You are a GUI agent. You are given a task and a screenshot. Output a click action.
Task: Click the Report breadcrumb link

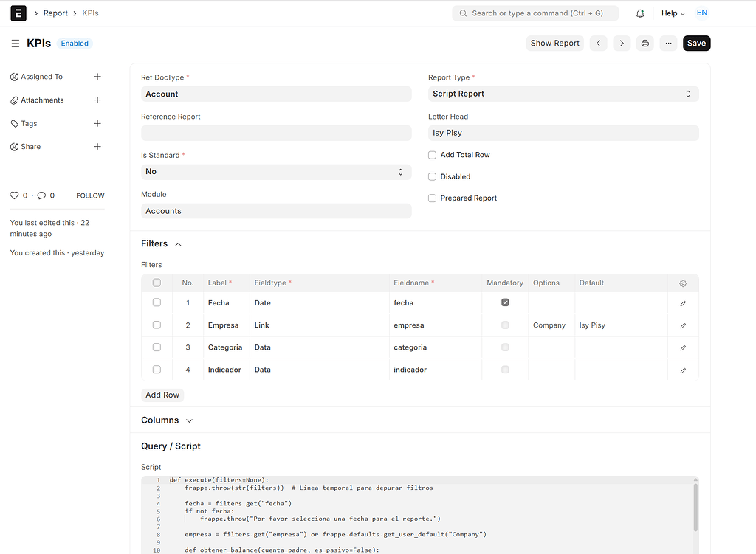(55, 13)
